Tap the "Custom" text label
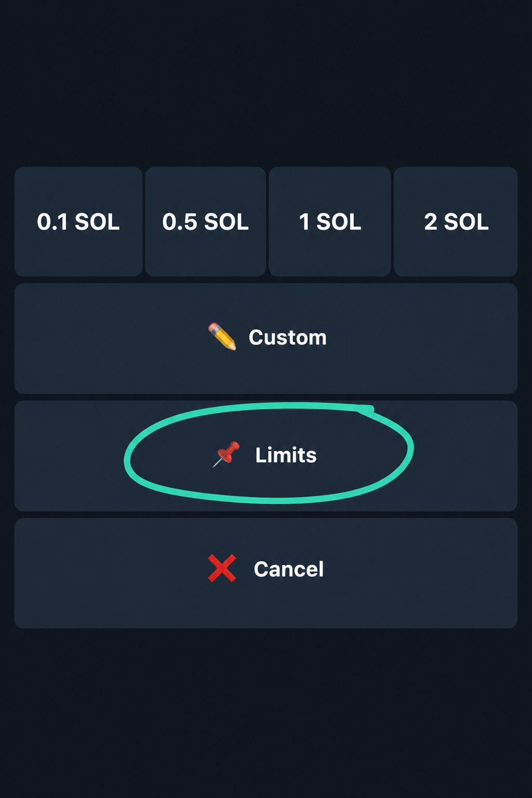 tap(288, 338)
